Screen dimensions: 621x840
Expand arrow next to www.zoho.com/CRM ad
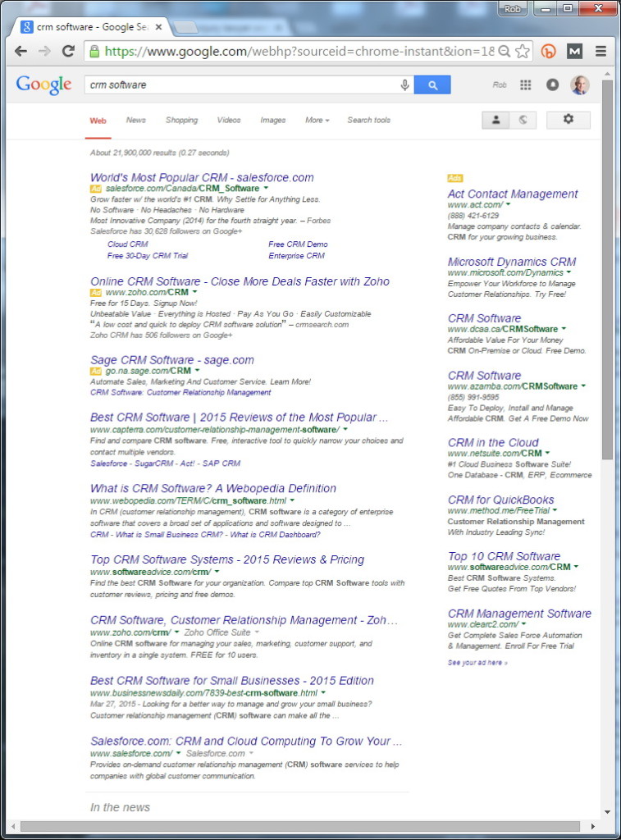pyautogui.click(x=194, y=292)
